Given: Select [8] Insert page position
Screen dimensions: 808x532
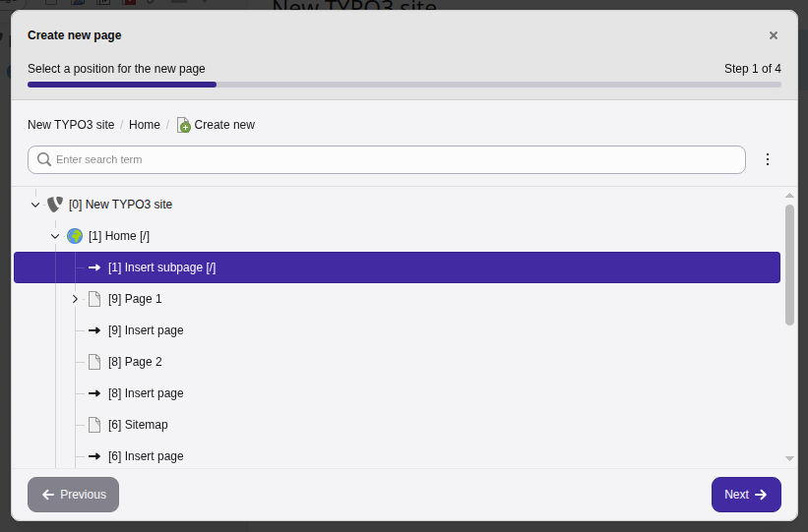Looking at the screenshot, I should pos(397,393).
